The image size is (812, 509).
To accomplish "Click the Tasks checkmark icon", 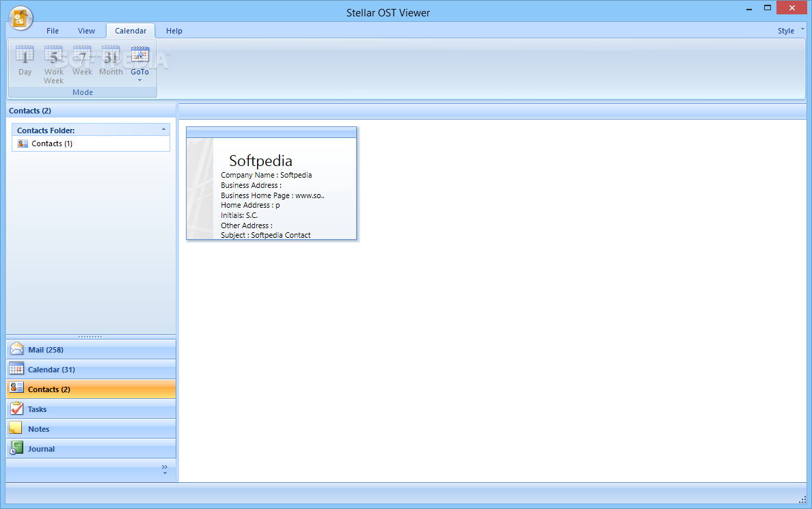I will click(x=16, y=408).
